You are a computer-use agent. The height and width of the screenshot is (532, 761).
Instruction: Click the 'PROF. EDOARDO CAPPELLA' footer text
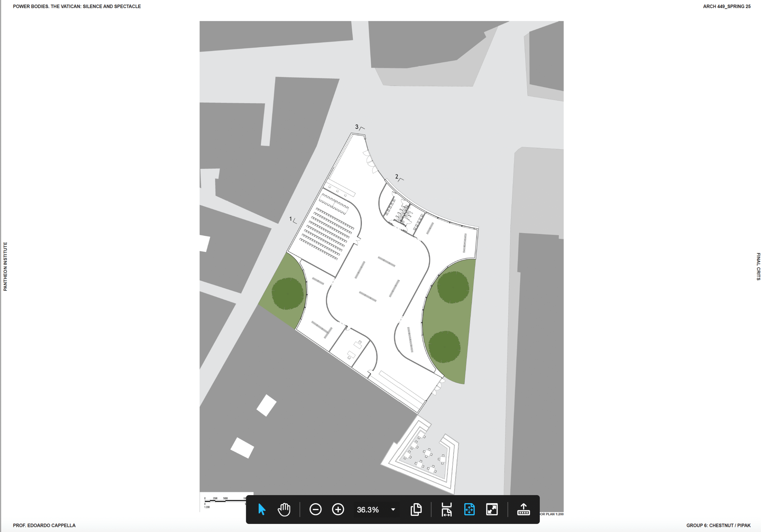point(44,525)
